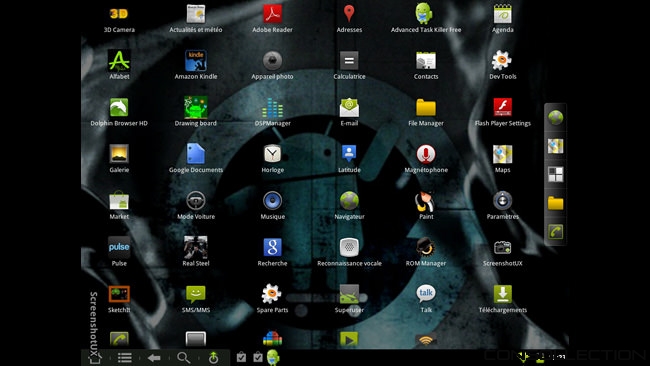Open Appareil photo camera app

pyautogui.click(x=272, y=65)
